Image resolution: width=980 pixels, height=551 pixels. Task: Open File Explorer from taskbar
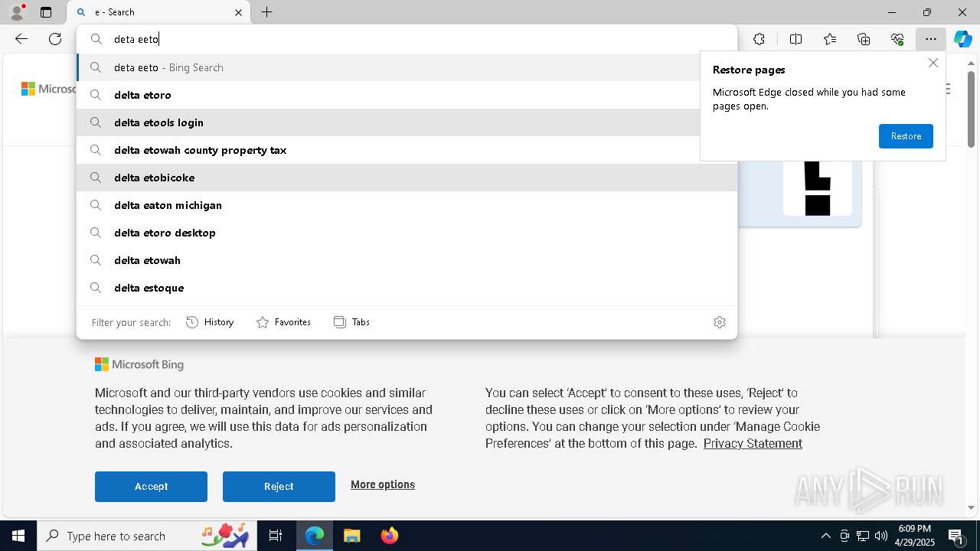tap(351, 536)
